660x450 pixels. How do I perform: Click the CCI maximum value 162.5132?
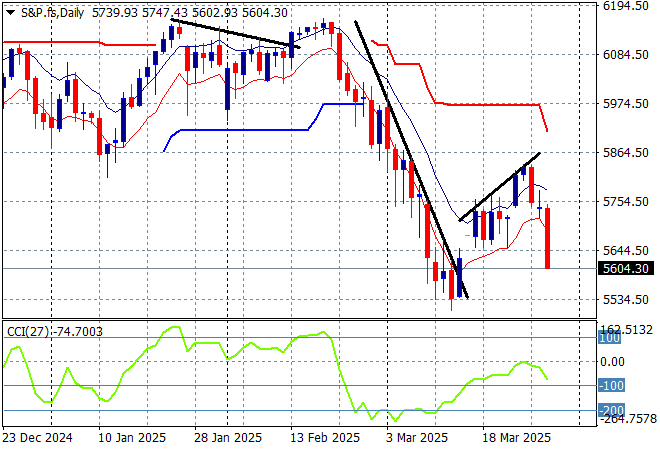click(627, 330)
